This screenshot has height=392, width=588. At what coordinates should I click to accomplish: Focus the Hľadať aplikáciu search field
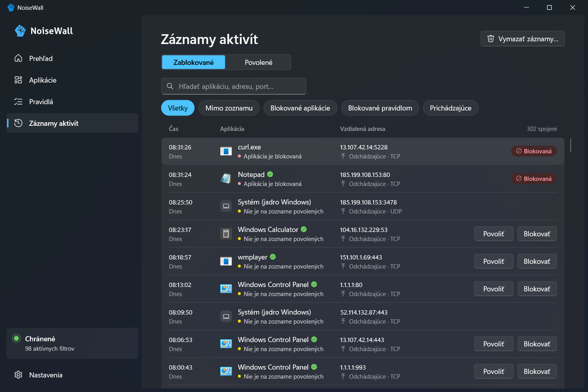234,86
